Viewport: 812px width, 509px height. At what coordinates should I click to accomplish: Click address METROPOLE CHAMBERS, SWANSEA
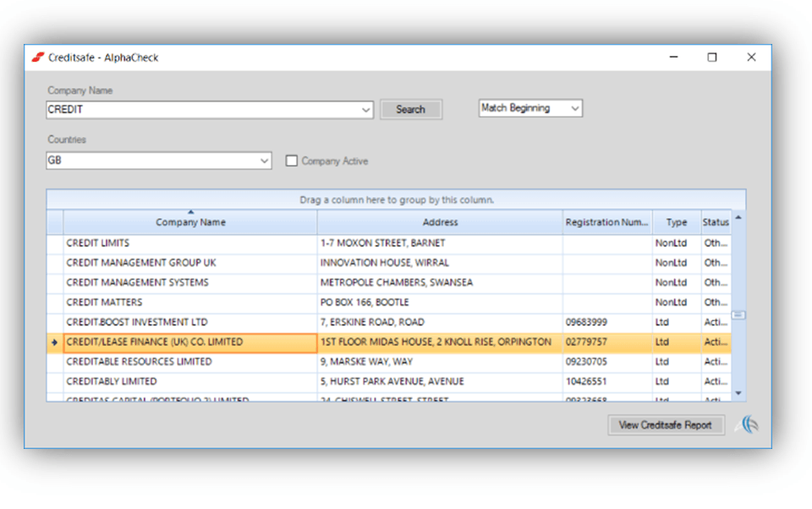tap(397, 282)
